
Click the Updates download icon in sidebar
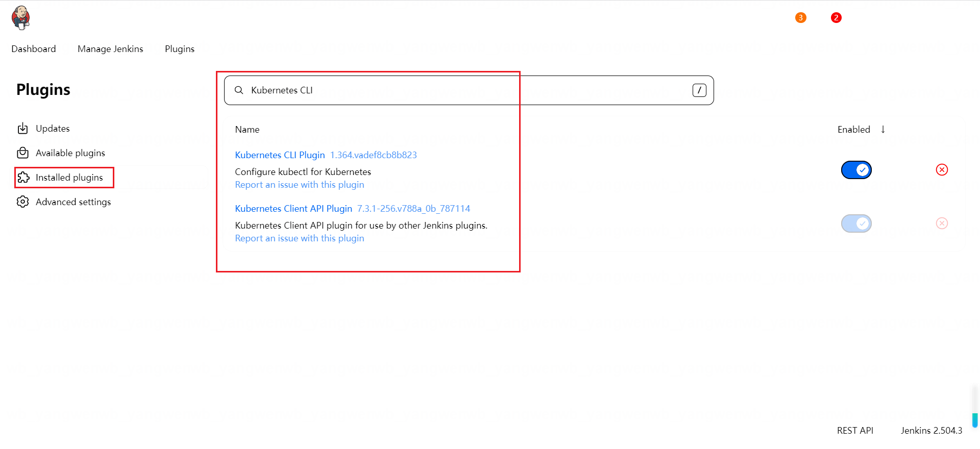point(23,129)
